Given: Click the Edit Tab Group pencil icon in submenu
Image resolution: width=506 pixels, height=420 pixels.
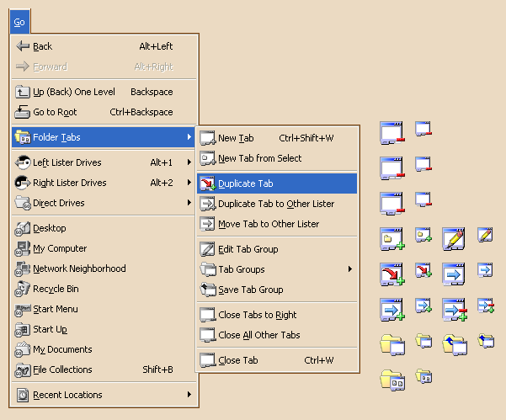Looking at the screenshot, I should 207,249.
